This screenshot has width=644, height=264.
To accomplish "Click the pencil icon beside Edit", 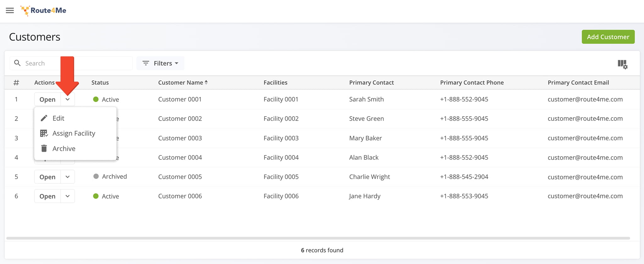I will (x=44, y=118).
